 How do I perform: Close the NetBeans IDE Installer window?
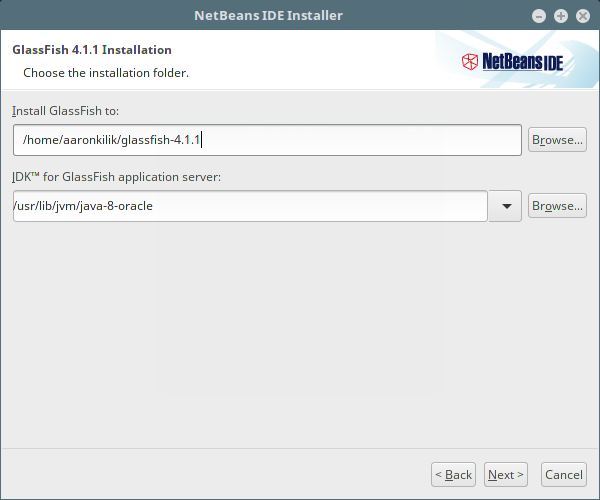[583, 16]
